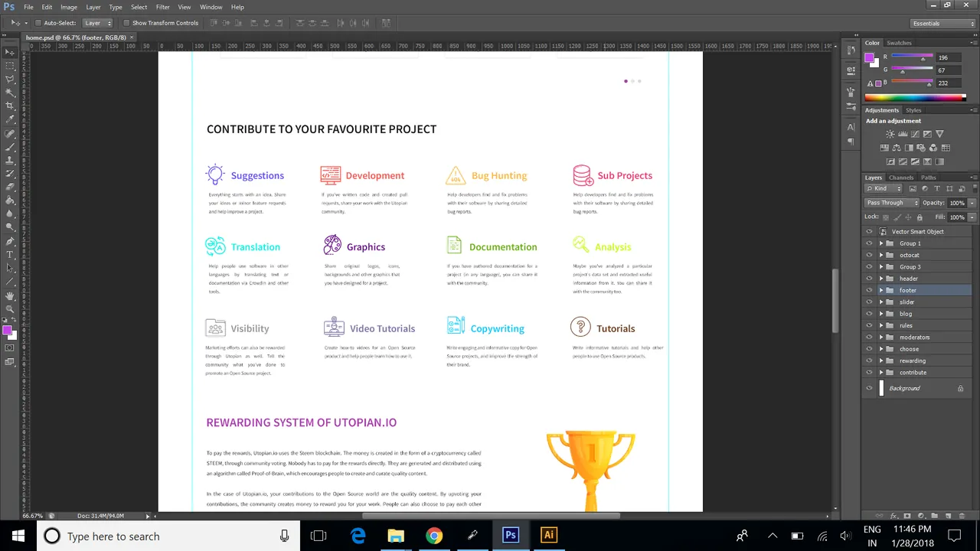Select the Magic Wand tool
Viewport: 980px width, 551px height.
9,93
